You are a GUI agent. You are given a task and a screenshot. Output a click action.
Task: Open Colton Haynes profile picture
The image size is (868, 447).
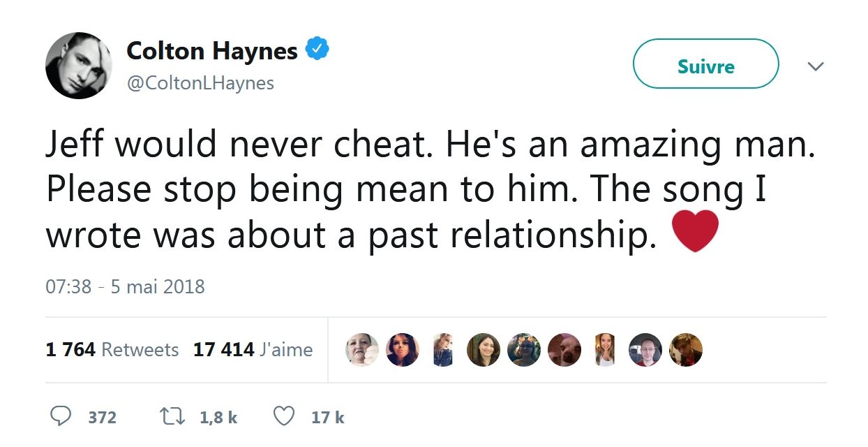click(79, 66)
